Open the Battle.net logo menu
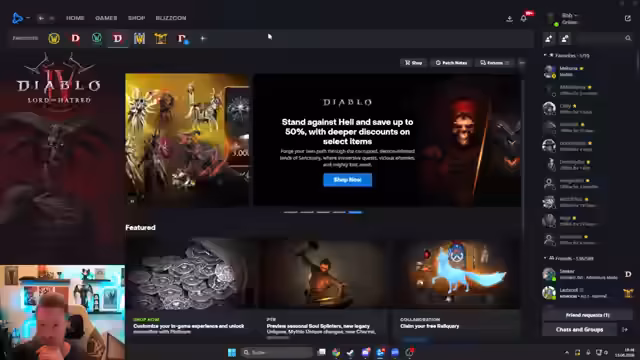640x360 pixels. (17, 18)
